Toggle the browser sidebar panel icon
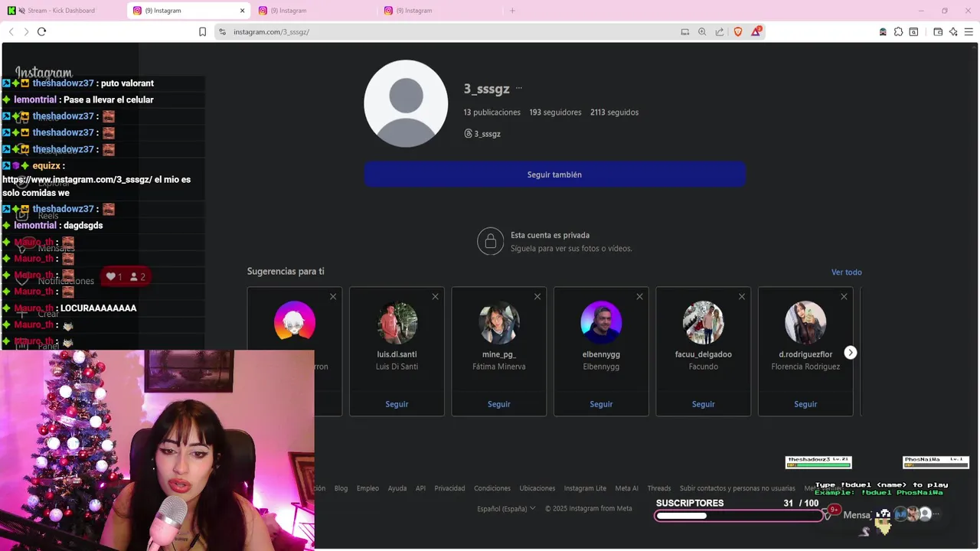 coord(913,31)
